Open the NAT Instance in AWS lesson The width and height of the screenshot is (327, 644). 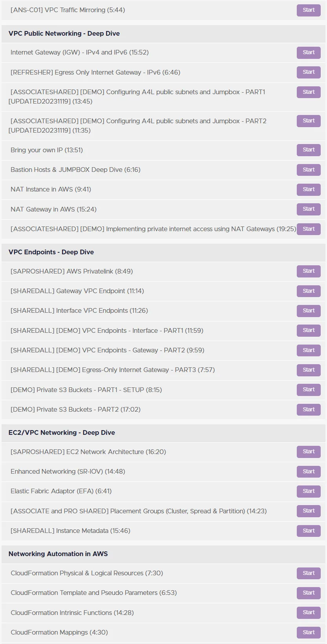pos(51,189)
